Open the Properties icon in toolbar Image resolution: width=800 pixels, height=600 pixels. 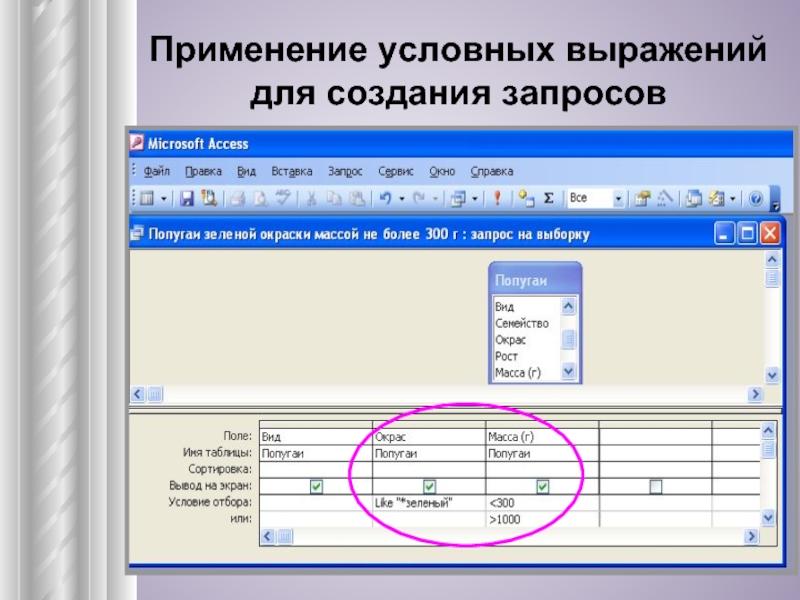[x=642, y=199]
